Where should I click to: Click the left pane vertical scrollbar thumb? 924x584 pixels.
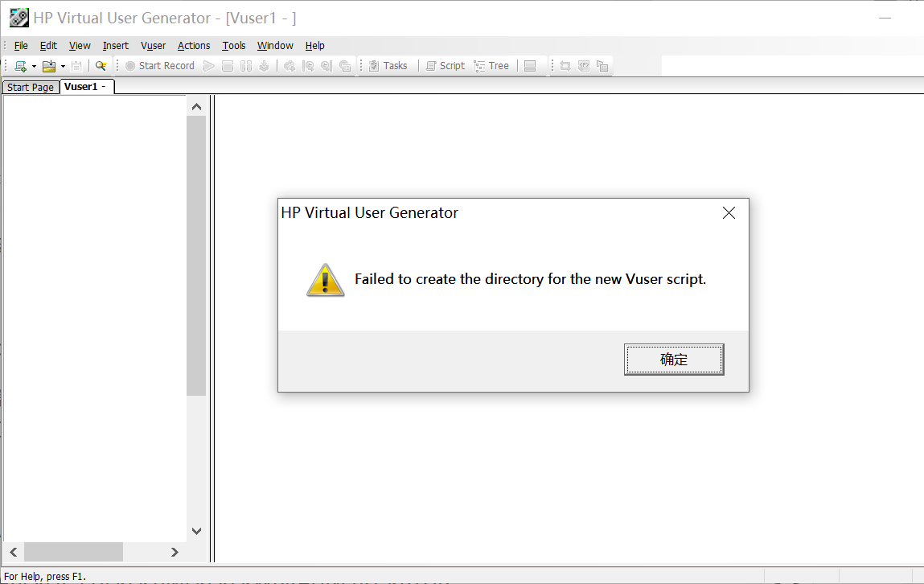tap(196, 256)
